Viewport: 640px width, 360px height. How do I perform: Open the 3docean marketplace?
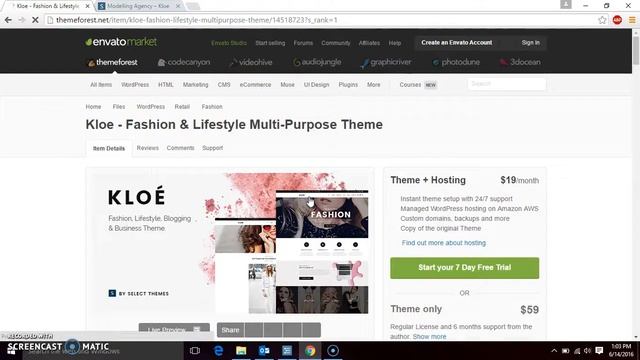(x=520, y=62)
